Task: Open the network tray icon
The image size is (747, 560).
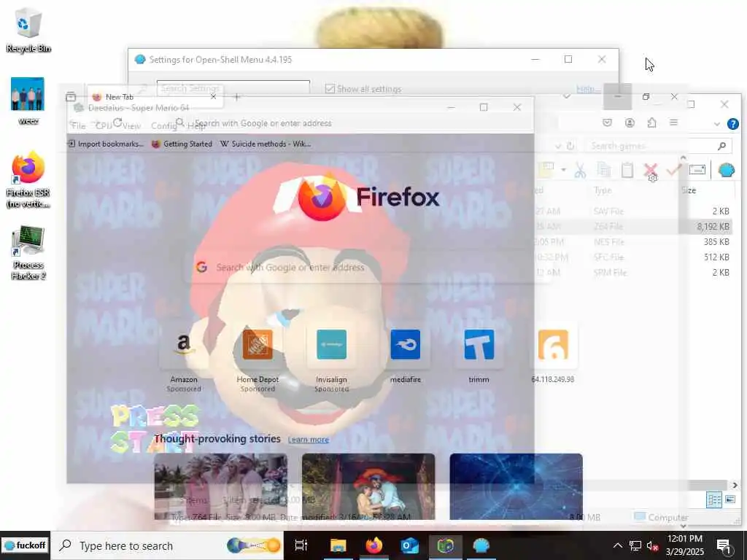Action: 635,545
